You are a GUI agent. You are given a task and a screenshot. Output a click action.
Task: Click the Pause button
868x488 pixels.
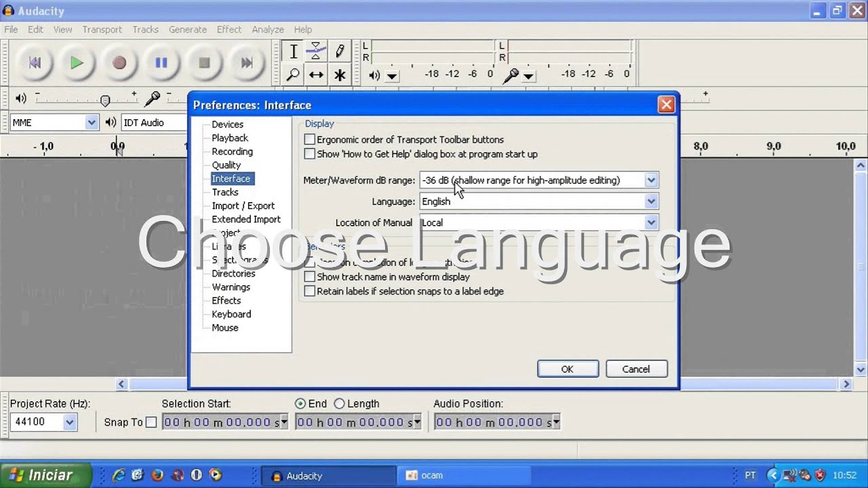(x=161, y=63)
